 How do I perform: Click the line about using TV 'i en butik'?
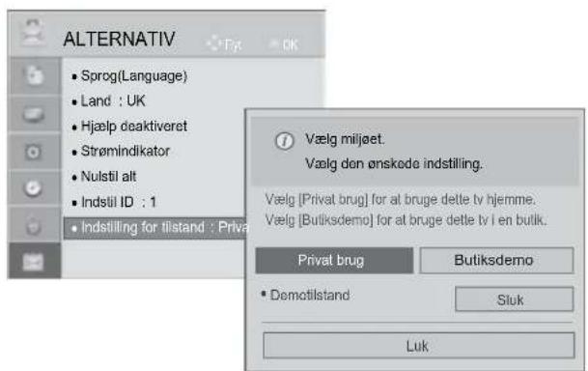click(x=406, y=220)
